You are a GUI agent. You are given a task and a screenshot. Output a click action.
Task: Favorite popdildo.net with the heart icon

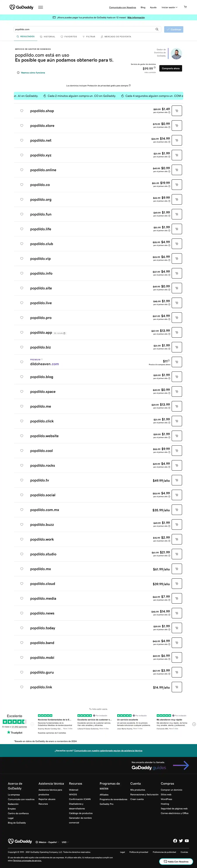[21, 140]
